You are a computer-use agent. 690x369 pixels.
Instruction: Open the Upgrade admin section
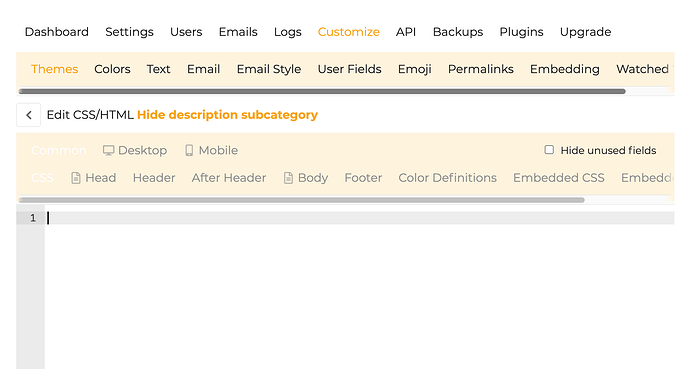click(x=585, y=32)
